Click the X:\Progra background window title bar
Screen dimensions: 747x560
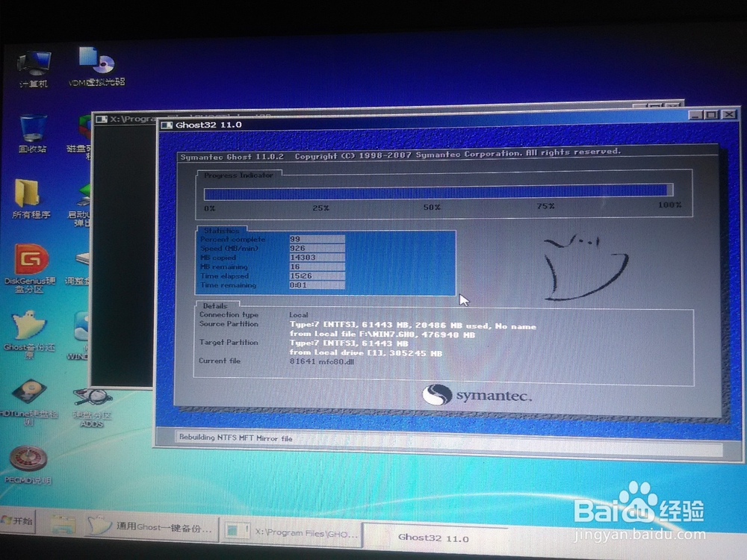pyautogui.click(x=126, y=119)
